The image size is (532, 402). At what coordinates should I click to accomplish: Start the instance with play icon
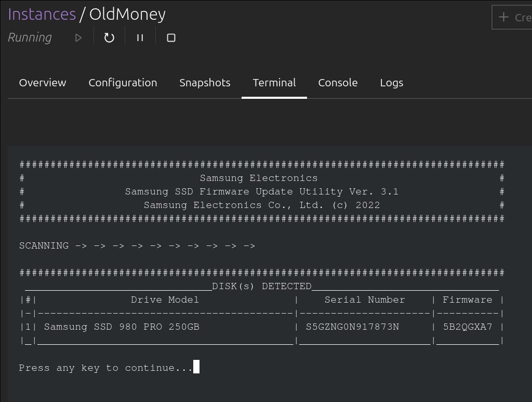coord(78,37)
